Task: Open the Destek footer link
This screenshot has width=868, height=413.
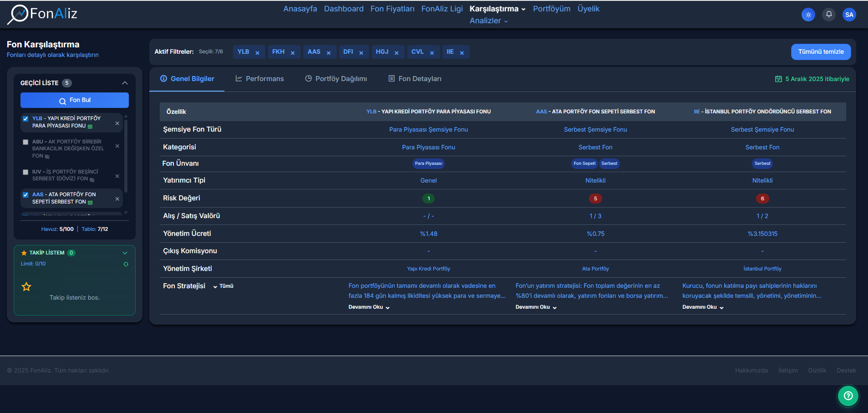Action: click(x=846, y=371)
